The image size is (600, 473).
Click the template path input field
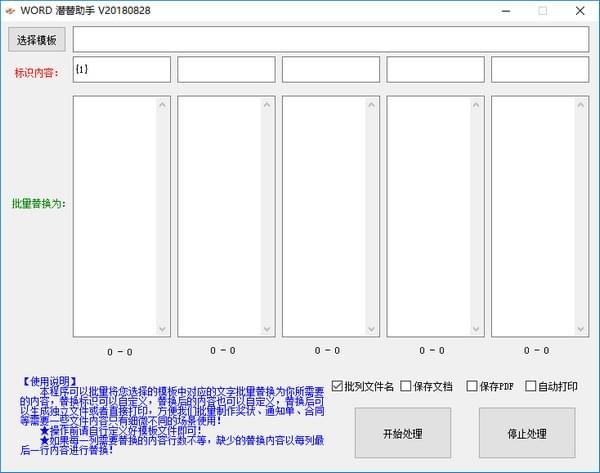point(331,39)
